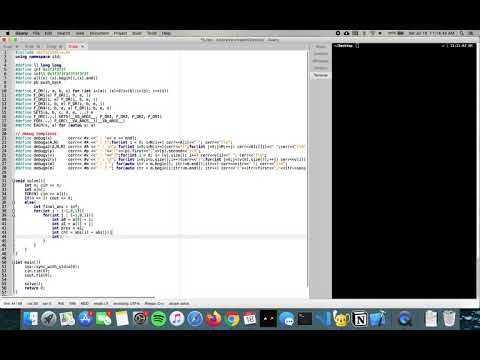Click the 'INS' status bar indicator

(61, 304)
